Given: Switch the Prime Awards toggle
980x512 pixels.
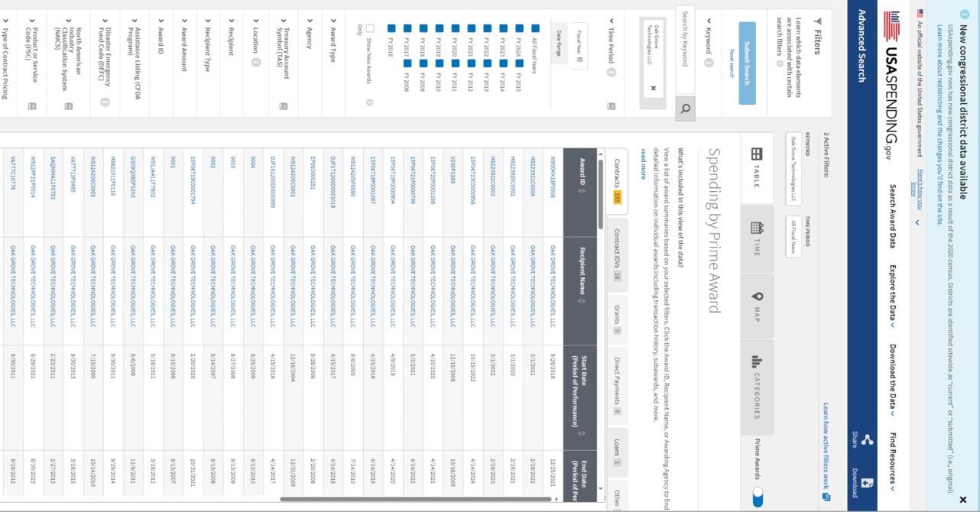Looking at the screenshot, I should pyautogui.click(x=758, y=498).
